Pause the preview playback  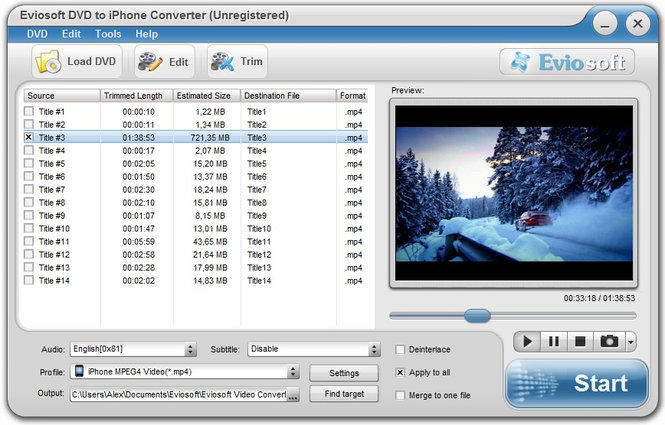pyautogui.click(x=553, y=341)
